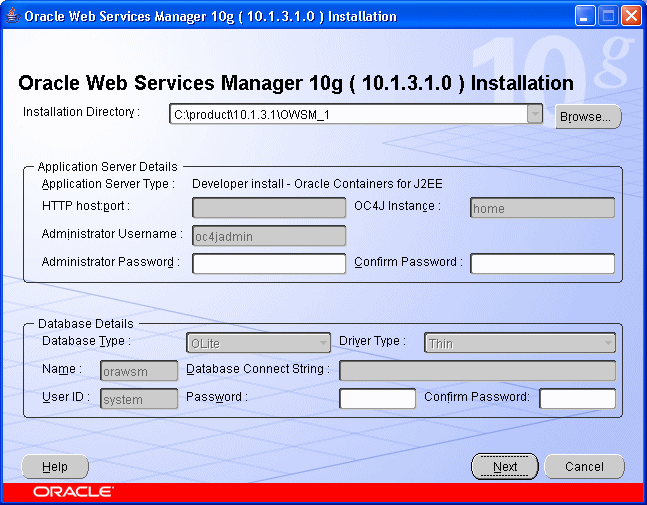Close the installer window
Image resolution: width=647 pixels, height=505 pixels.
coord(631,16)
